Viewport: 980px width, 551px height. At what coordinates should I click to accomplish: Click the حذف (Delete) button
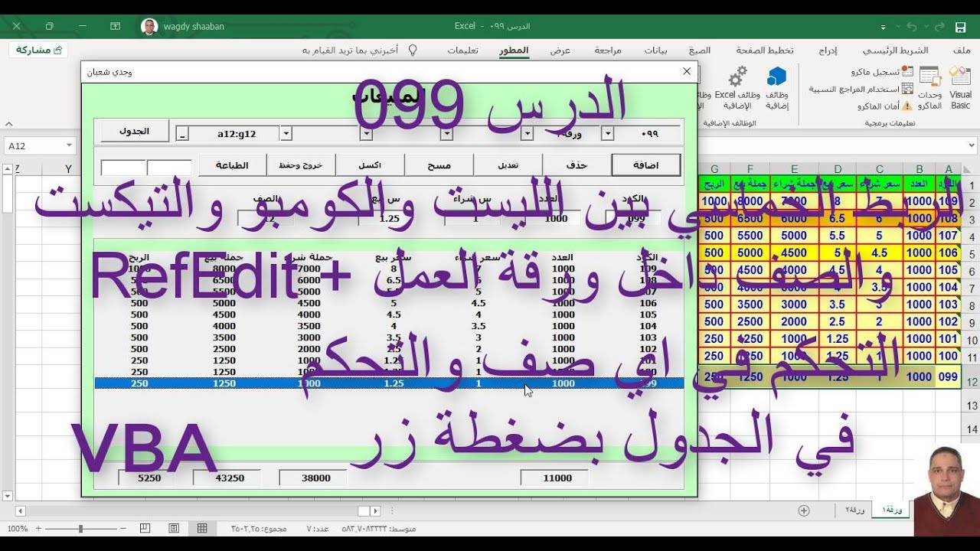pos(577,165)
